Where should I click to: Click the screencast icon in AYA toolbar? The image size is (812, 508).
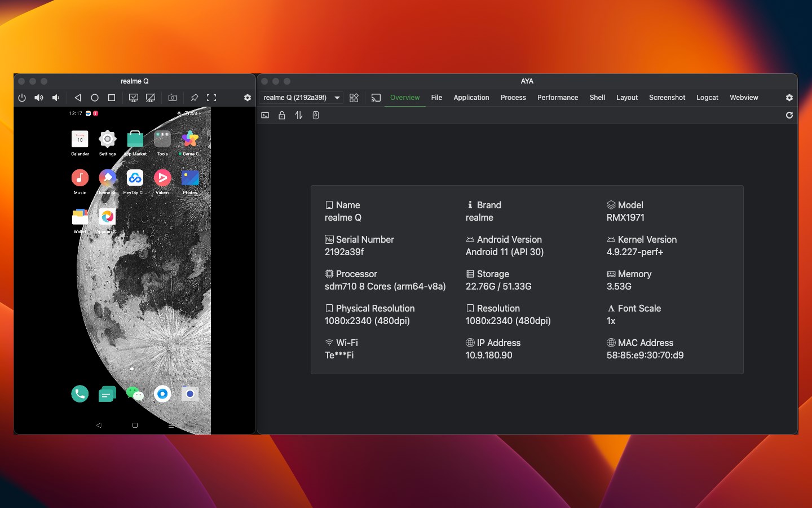(x=376, y=98)
